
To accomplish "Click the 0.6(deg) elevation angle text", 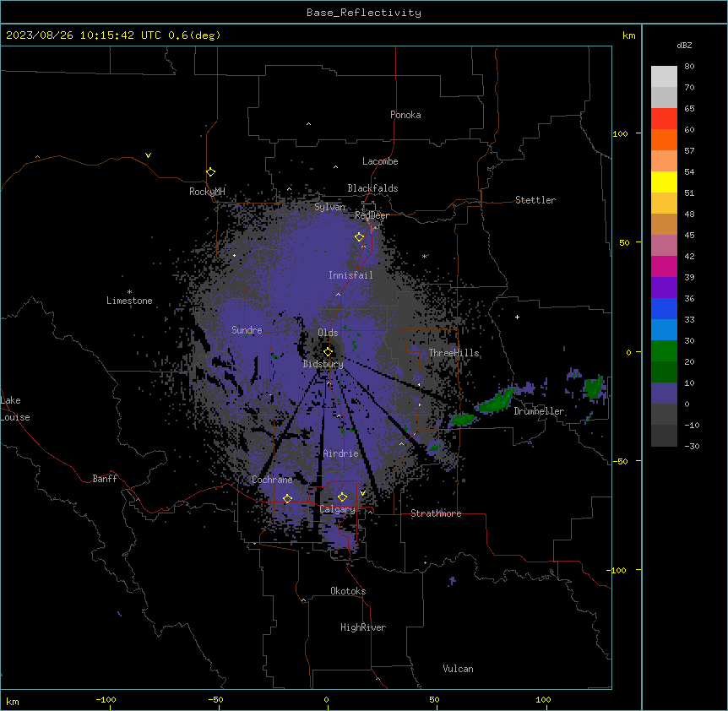I will 194,35.
